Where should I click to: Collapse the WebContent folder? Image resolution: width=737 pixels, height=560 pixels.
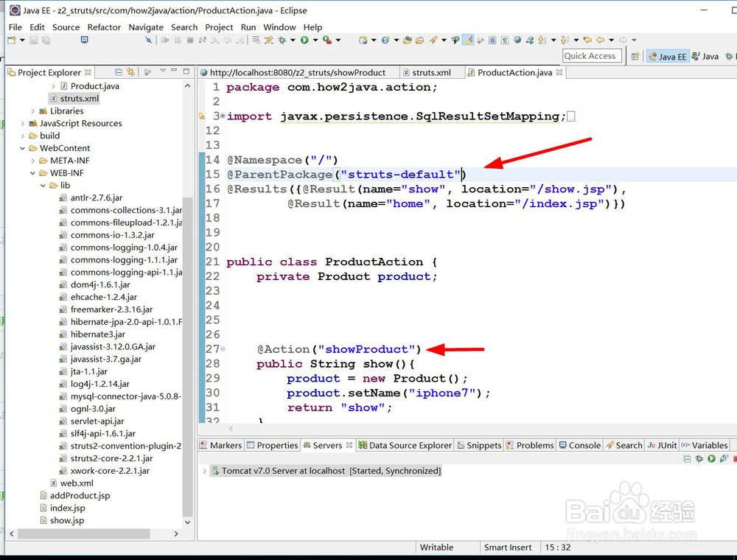tap(22, 148)
